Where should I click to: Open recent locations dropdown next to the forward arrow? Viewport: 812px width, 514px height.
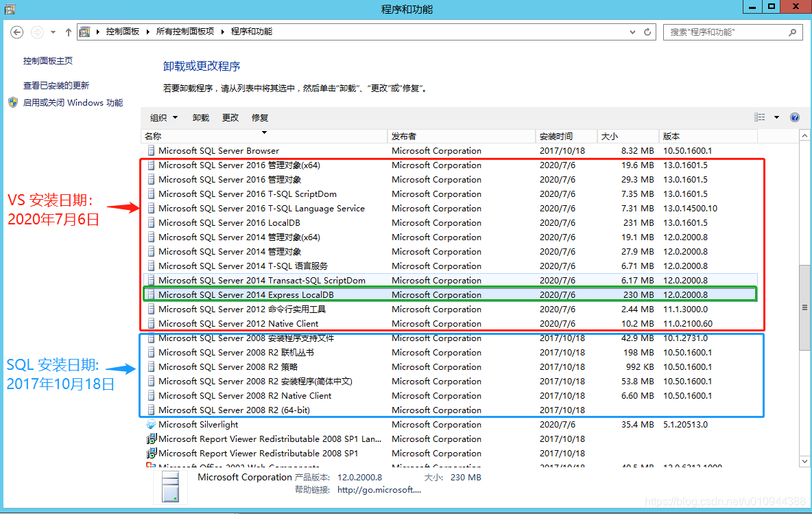coord(53,32)
